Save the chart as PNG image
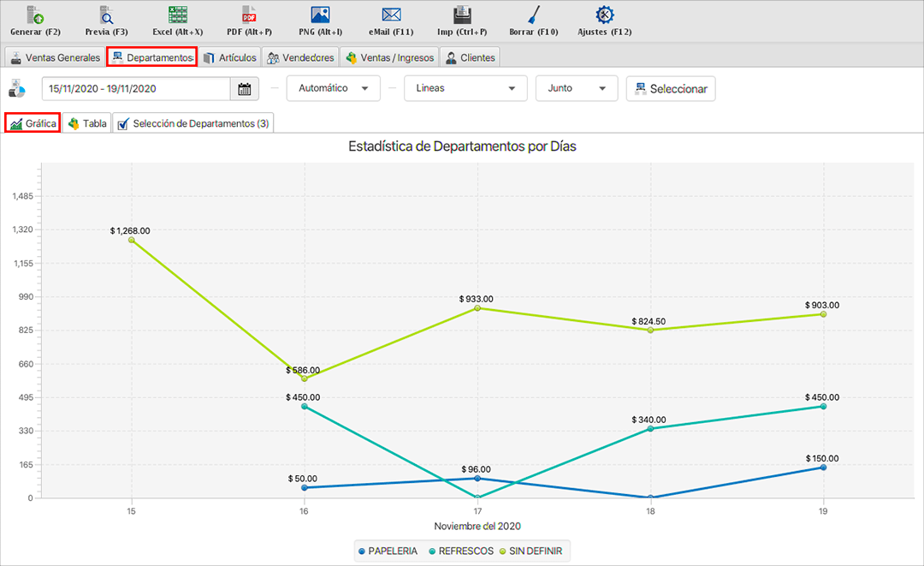Image resolution: width=924 pixels, height=566 pixels. (320, 15)
